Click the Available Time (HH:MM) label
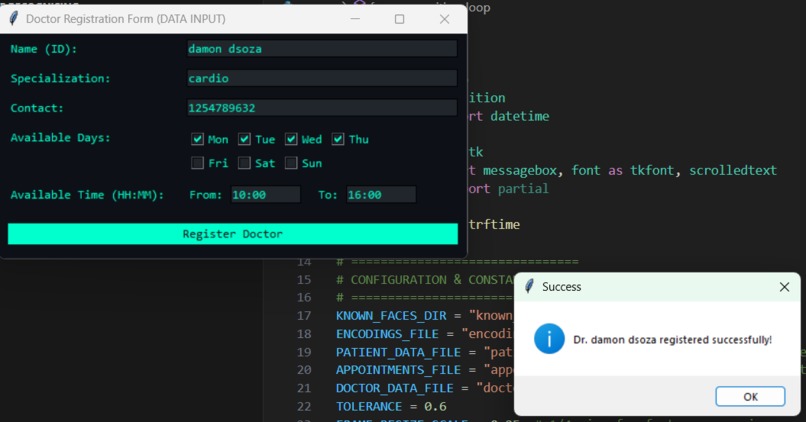Image resolution: width=806 pixels, height=422 pixels. point(87,195)
